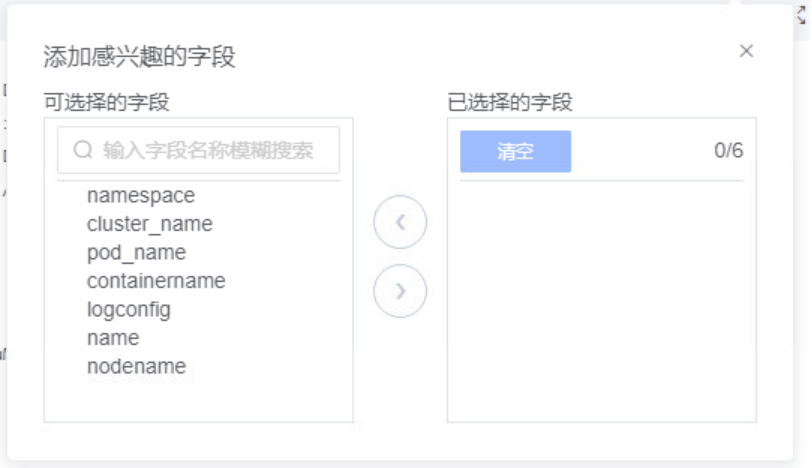The width and height of the screenshot is (812, 468).
Task: Click the 已选择的字段 heading
Action: coord(510,102)
